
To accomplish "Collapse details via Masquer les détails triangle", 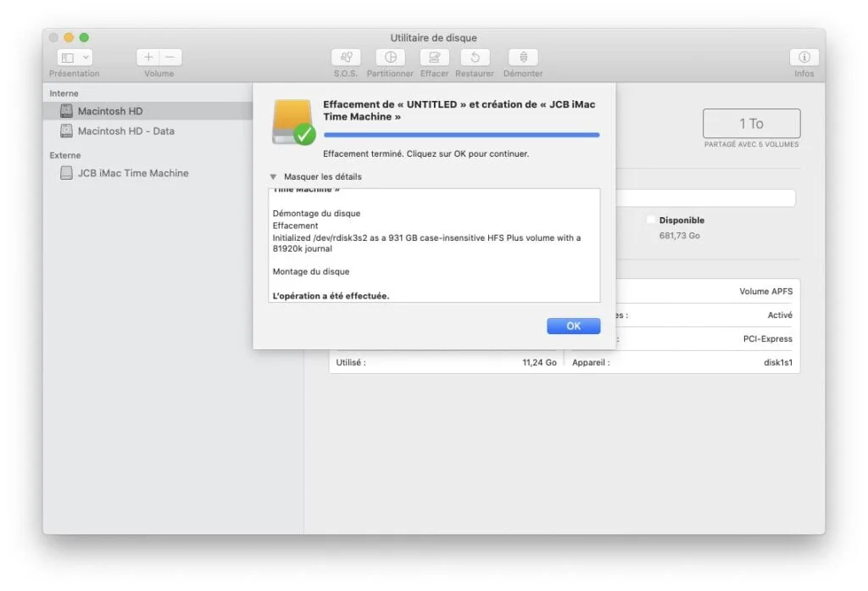I will (x=273, y=176).
